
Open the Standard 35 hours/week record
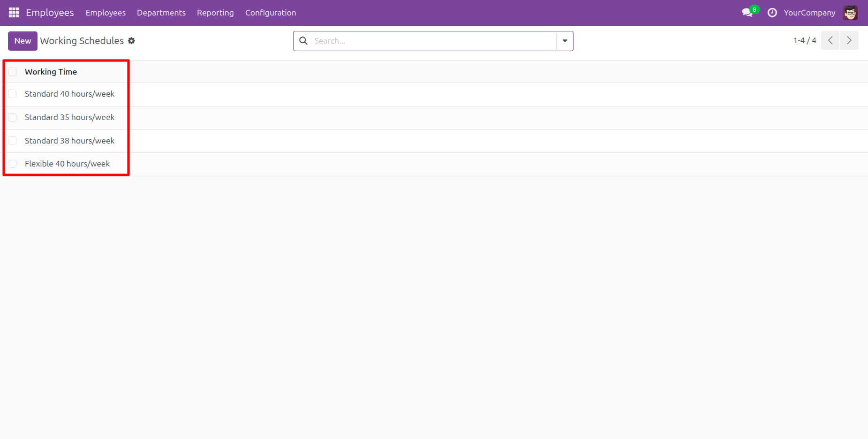coord(69,117)
